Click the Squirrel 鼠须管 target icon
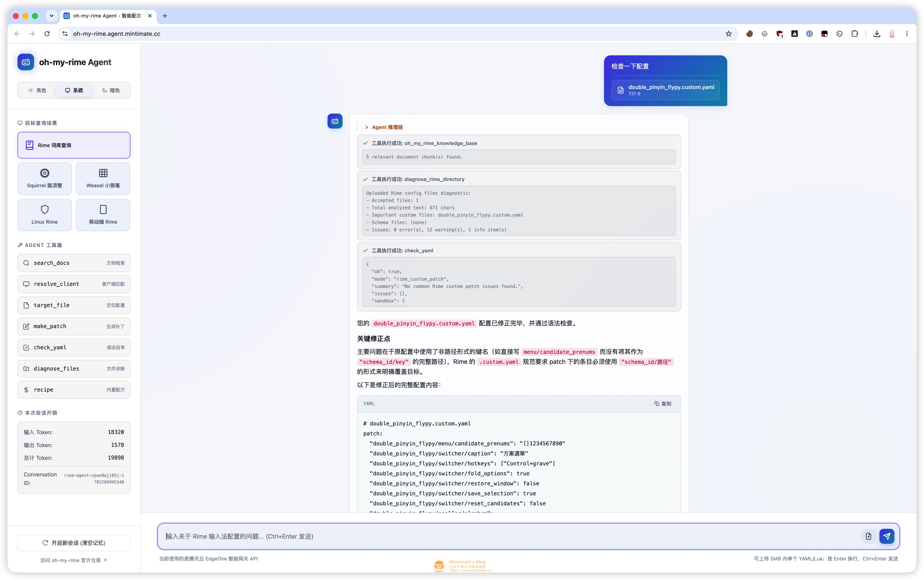 pos(45,173)
